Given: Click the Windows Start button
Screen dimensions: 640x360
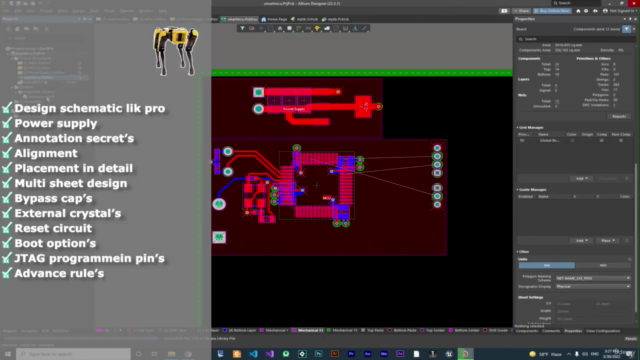Looking at the screenshot, I should tap(8, 354).
